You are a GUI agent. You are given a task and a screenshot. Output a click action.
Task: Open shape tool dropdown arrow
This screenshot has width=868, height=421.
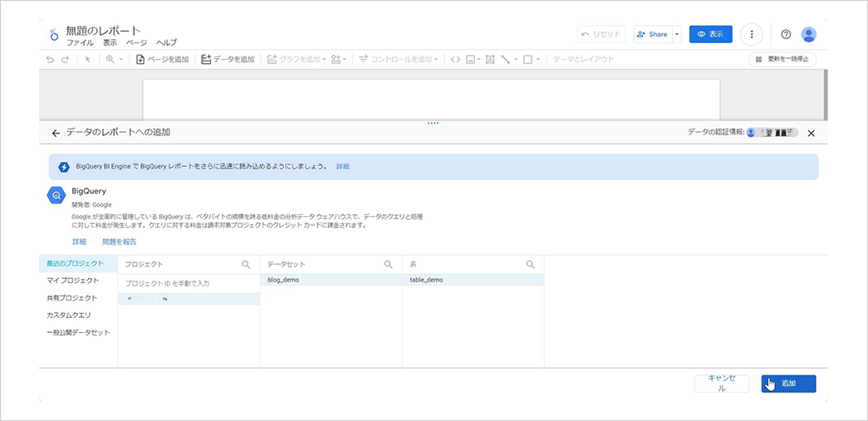(537, 59)
